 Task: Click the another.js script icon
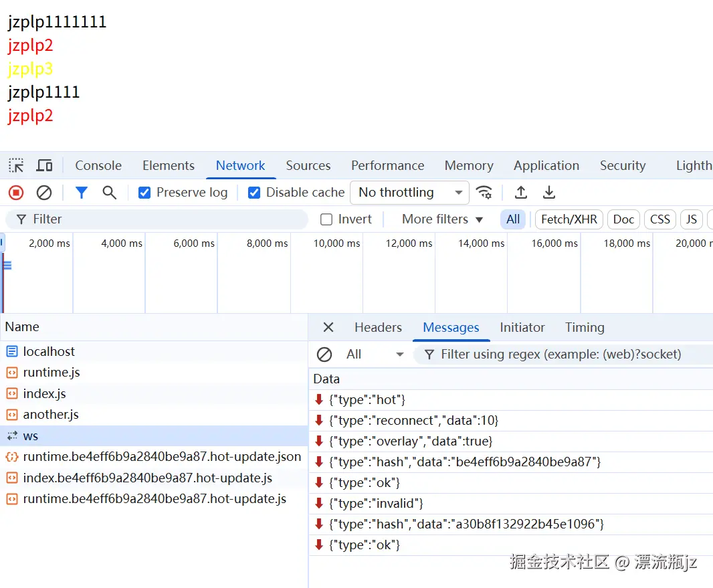point(12,415)
